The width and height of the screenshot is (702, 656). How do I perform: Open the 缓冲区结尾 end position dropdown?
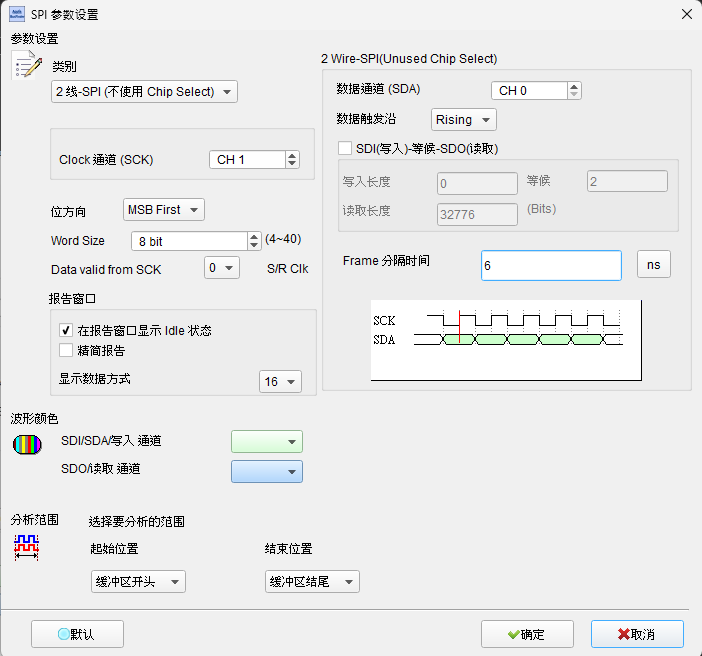[x=312, y=582]
